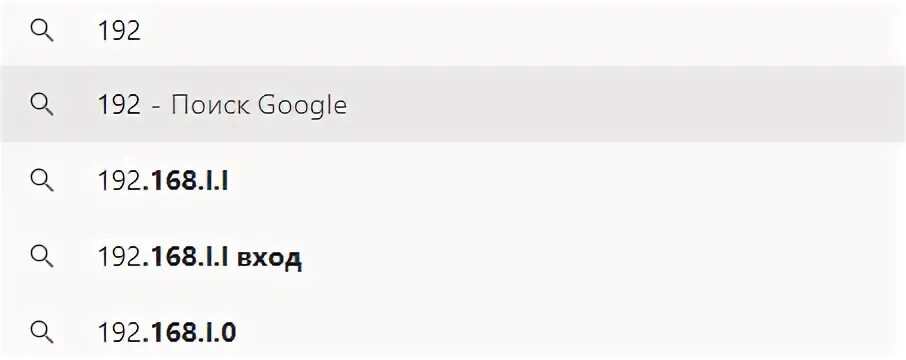Click the bold '168.l.l' in third row
Viewport: 906px width, 360px height.
click(185, 181)
